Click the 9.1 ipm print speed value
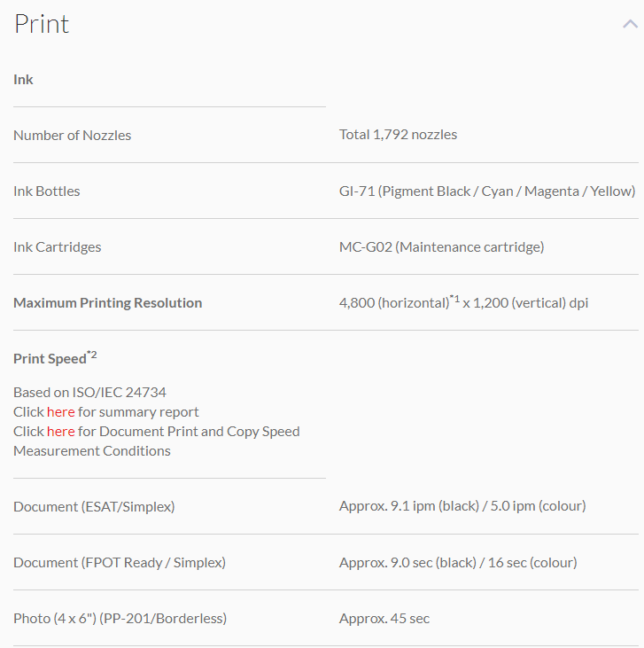The image size is (644, 648). pyautogui.click(x=462, y=507)
